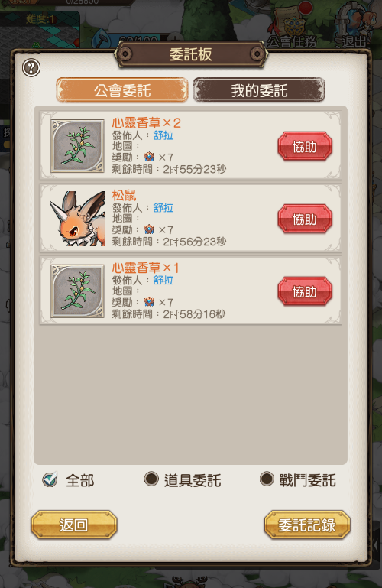The image size is (382, 588).
Task: Tap the herb icon for 心靈香草×1
Action: [x=77, y=291]
